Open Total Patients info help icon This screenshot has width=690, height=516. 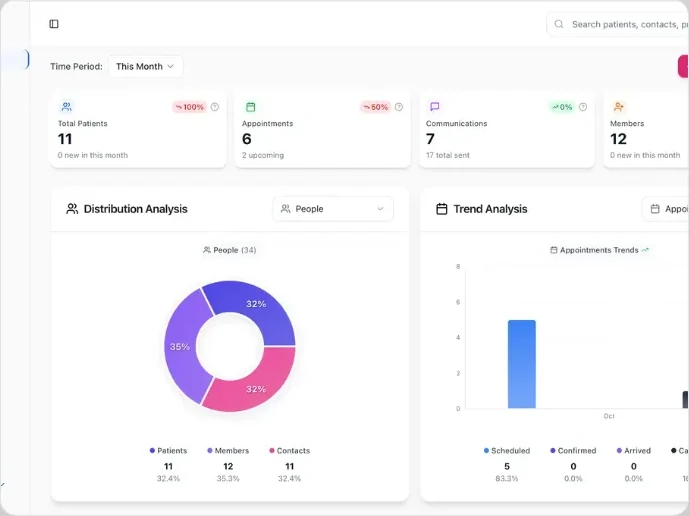click(x=215, y=107)
